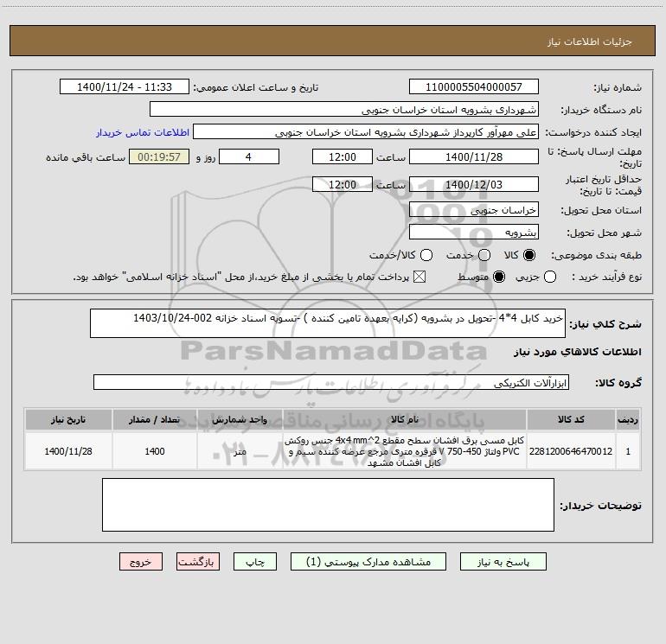Click the ردیف column header
Viewport: 666px width, 644px height.
coord(628,419)
